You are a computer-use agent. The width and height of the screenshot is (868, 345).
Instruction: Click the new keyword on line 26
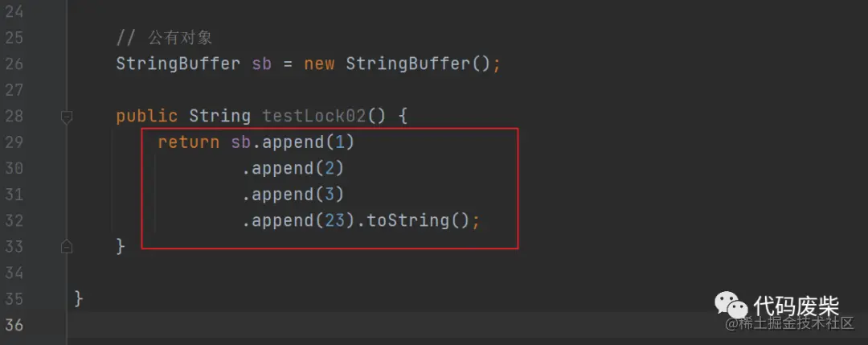click(319, 65)
